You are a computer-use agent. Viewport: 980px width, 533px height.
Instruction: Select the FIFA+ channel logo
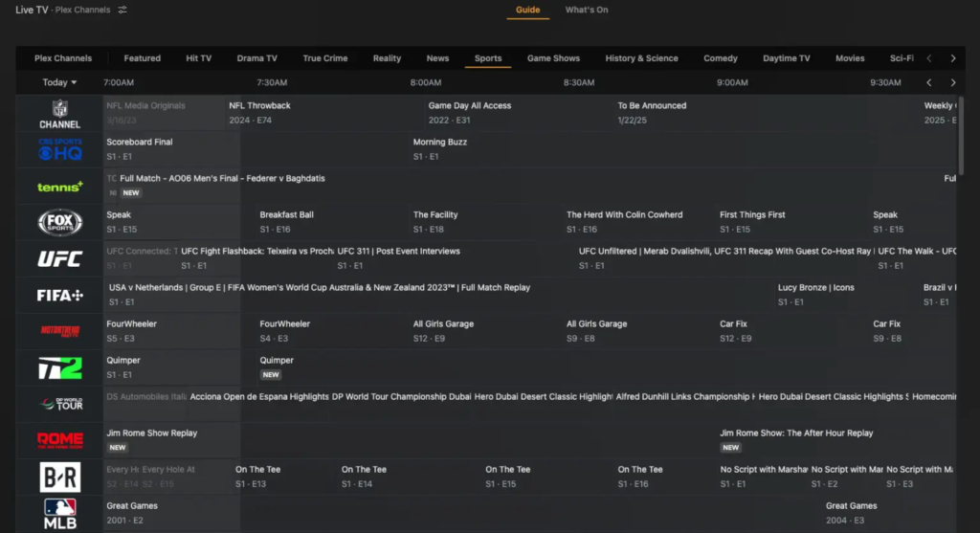click(60, 295)
